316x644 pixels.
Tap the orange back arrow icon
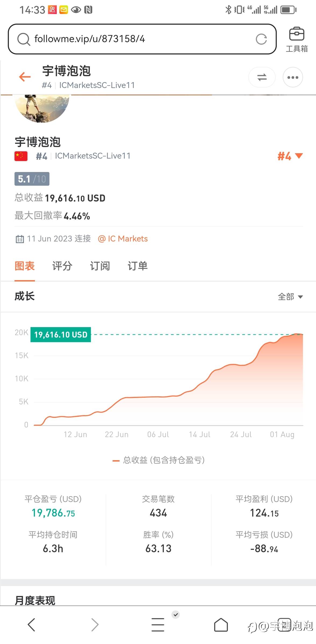(25, 77)
